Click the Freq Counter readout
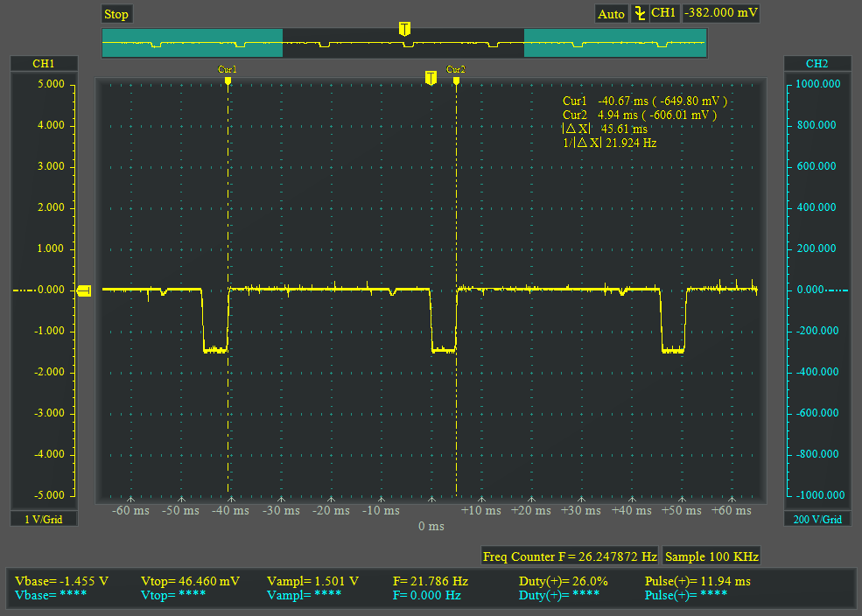 tap(570, 556)
